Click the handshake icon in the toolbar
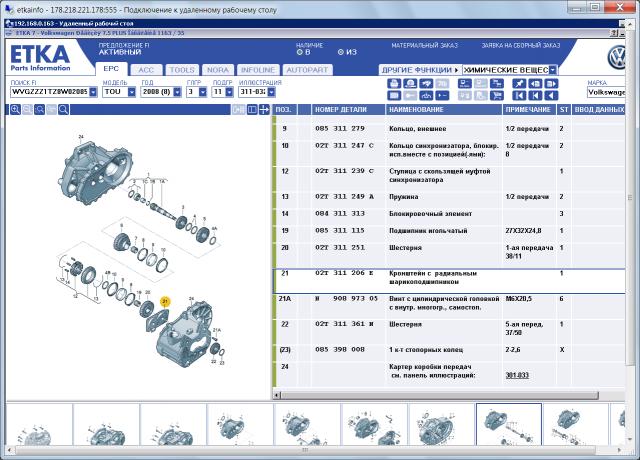Image resolution: width=640 pixels, height=460 pixels. (426, 84)
